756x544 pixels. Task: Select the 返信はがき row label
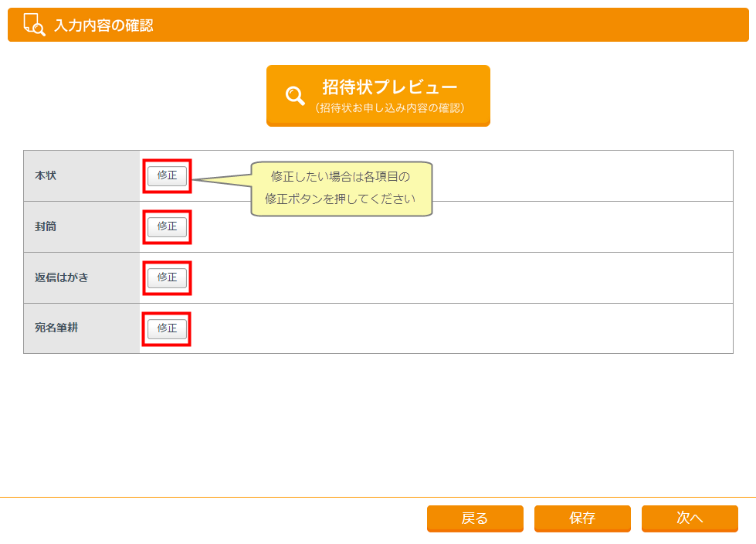point(62,277)
